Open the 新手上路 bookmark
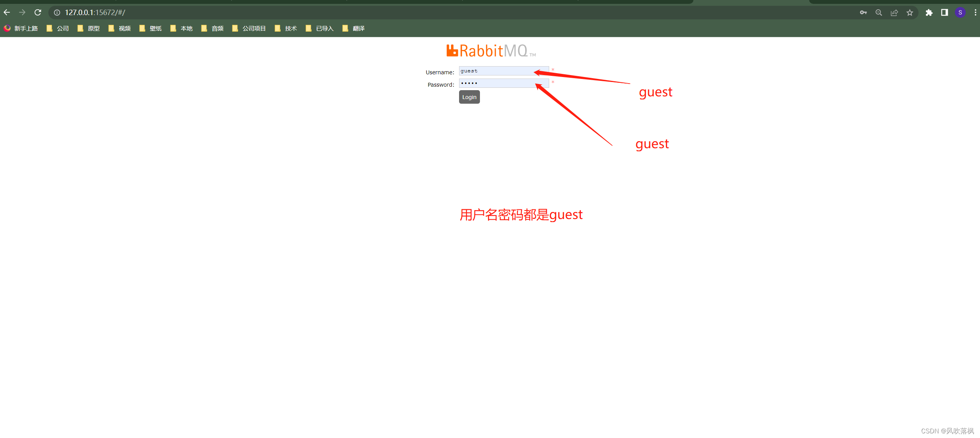The image size is (980, 438). [21, 28]
